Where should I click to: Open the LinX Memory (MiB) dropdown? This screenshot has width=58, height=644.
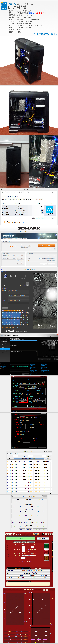(x=30, y=456)
